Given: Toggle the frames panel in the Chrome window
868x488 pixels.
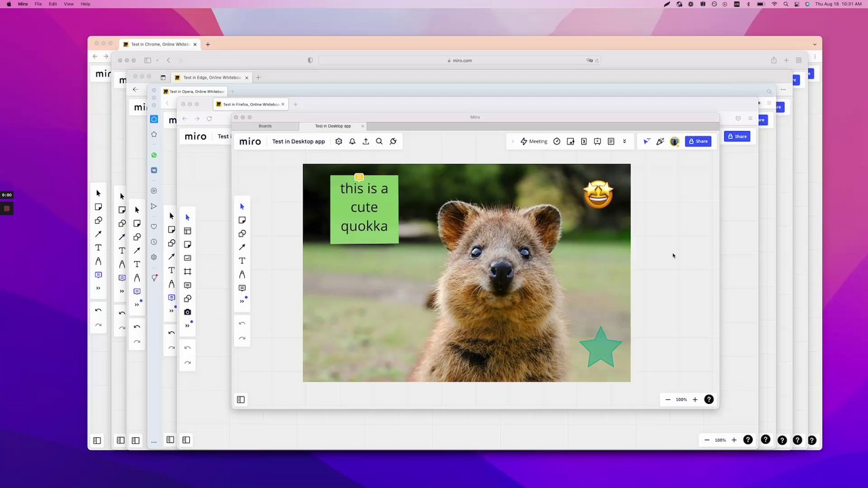Looking at the screenshot, I should pyautogui.click(x=97, y=441).
